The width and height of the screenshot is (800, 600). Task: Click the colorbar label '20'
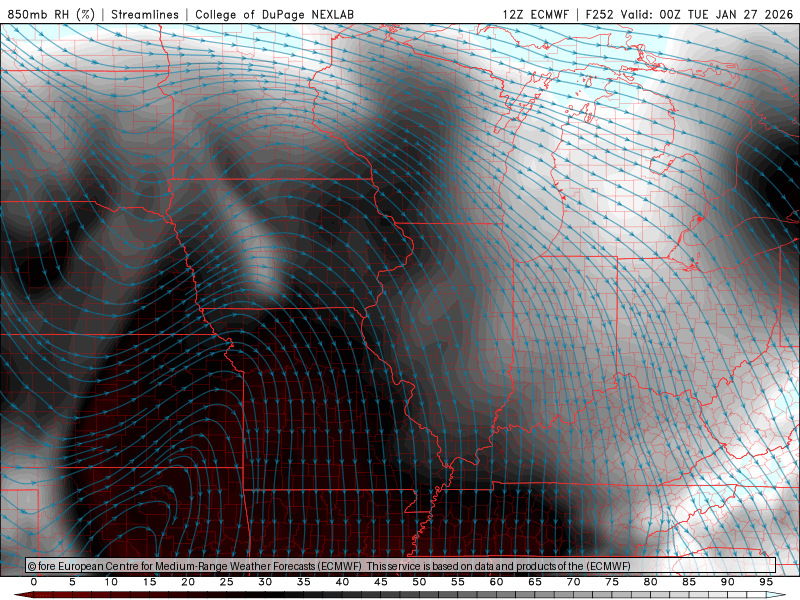pos(188,582)
